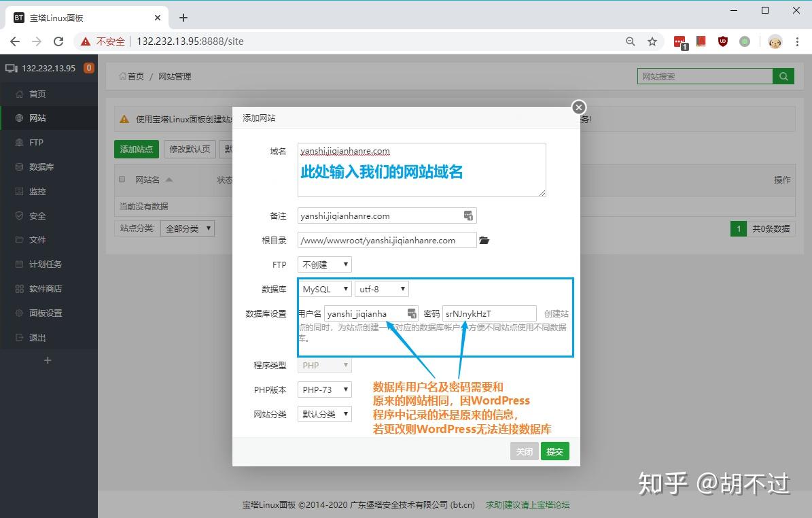Open the MySQL database type dropdown

point(325,289)
